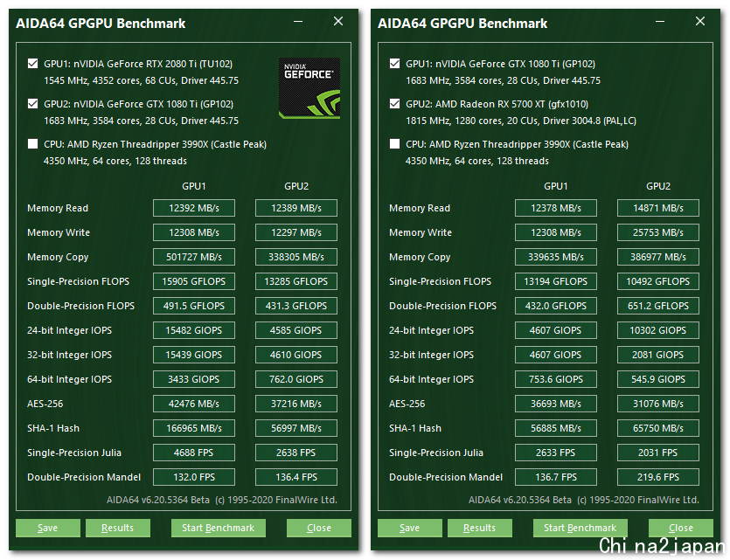This screenshot has width=730, height=560.
Task: Click the 4585 GIOPS 24-bit integer value
Action: [x=296, y=330]
